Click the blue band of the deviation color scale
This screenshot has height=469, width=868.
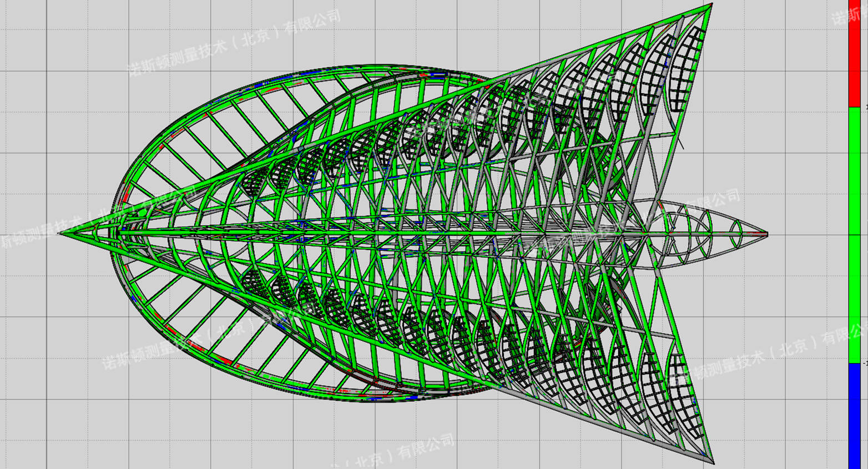(x=855, y=416)
